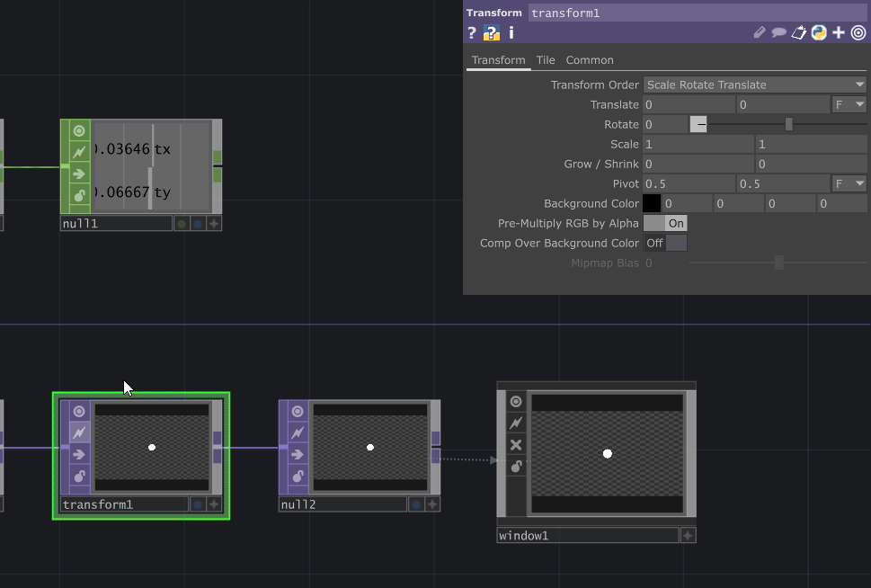871x588 pixels.
Task: Open the Translate units F dropdown
Action: 849,104
